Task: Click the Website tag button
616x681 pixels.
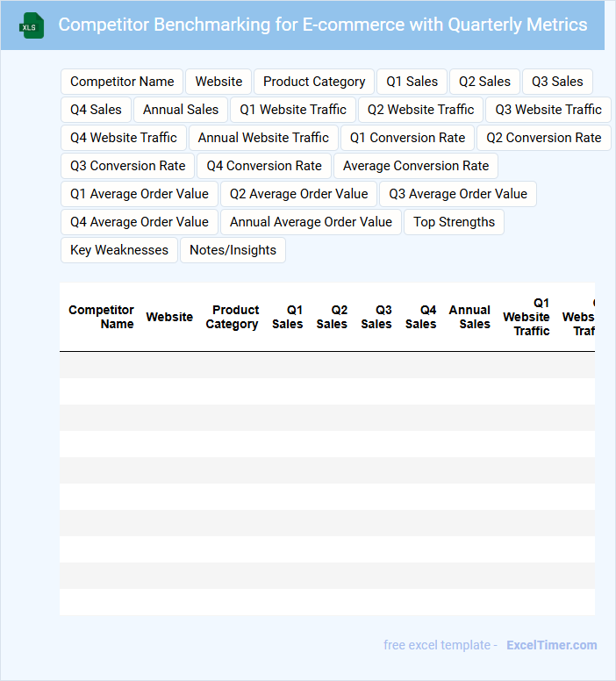Action: [218, 82]
